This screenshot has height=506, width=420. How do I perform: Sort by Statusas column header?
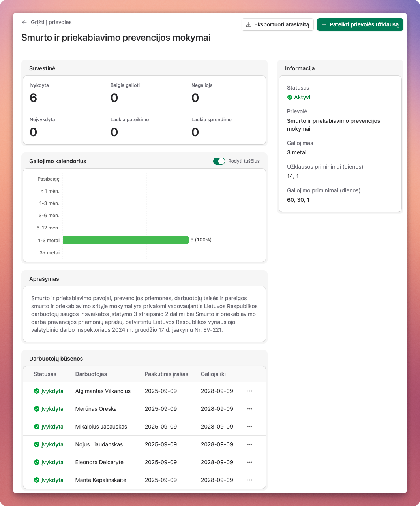45,374
